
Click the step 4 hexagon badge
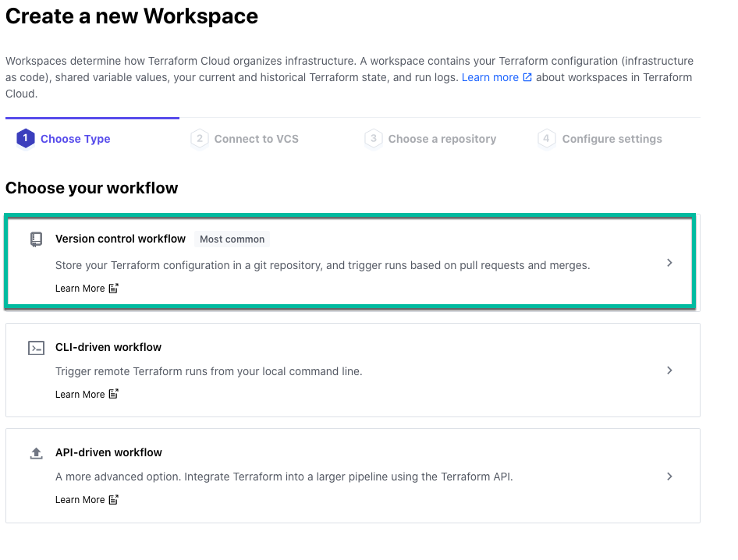coord(546,138)
